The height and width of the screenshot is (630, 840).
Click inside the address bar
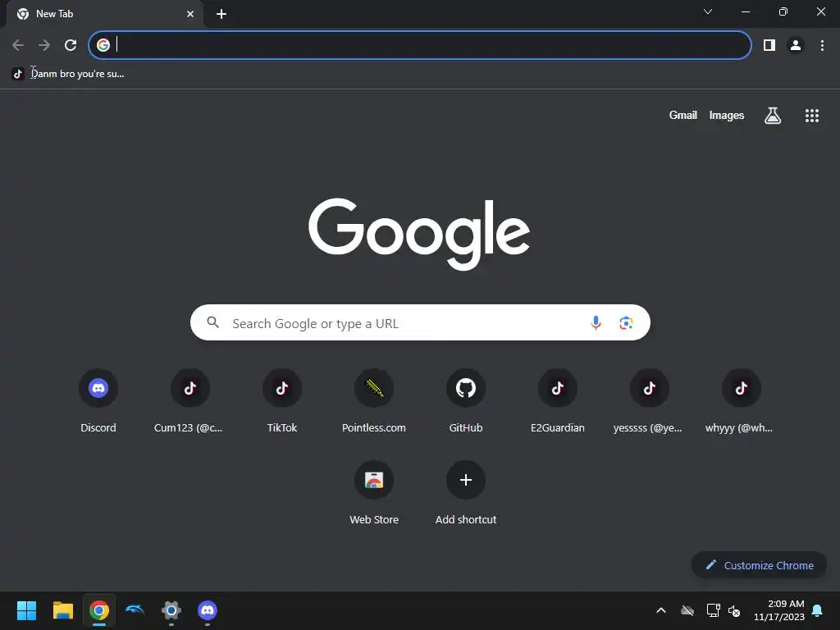(420, 45)
